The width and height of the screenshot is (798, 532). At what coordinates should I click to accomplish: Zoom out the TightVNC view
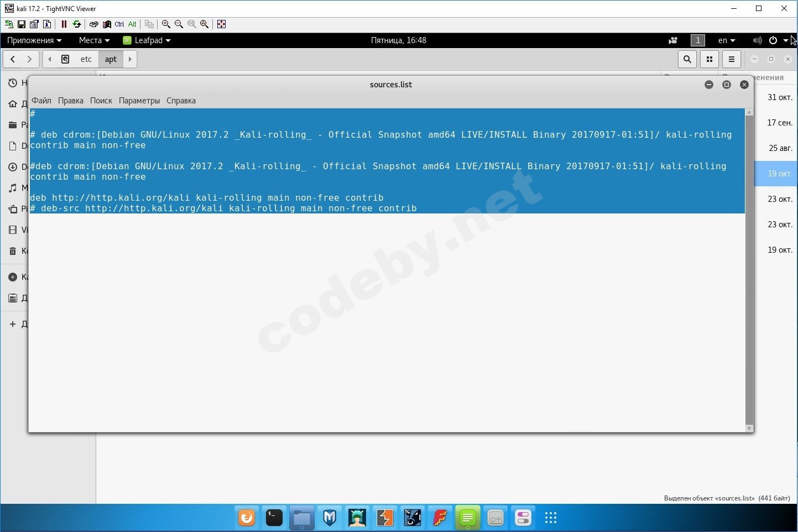[x=179, y=24]
